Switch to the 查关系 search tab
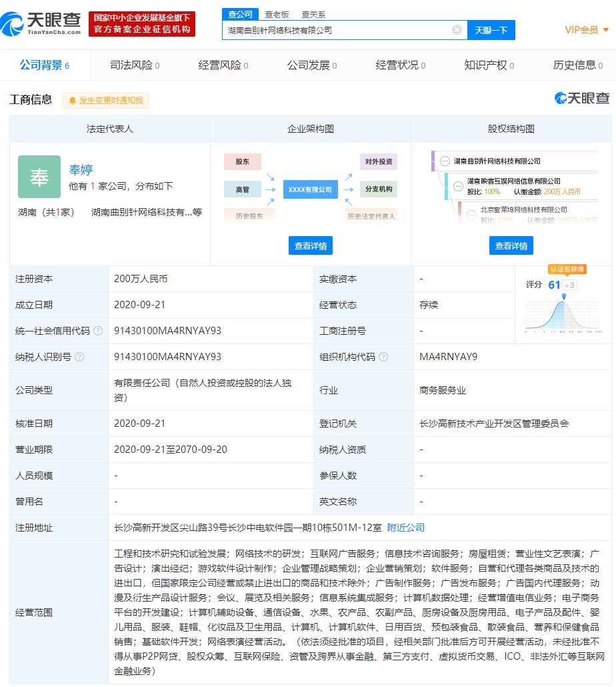Viewport: 616px width, 687px height. tap(313, 15)
